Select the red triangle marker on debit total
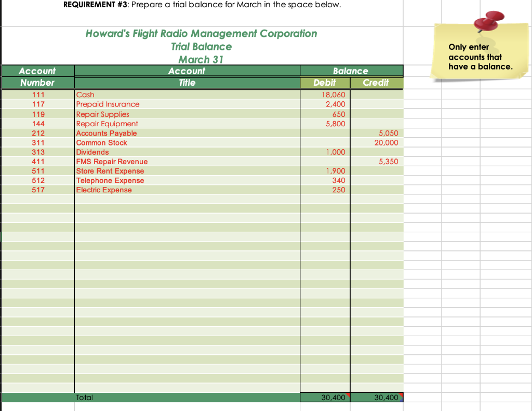Viewport: 532px width, 411px height. pos(347,394)
